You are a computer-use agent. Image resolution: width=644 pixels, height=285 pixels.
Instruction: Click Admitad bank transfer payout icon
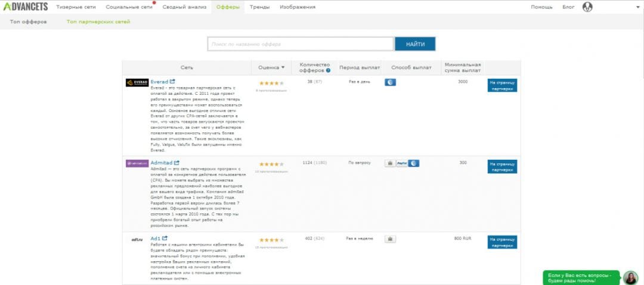(390, 163)
